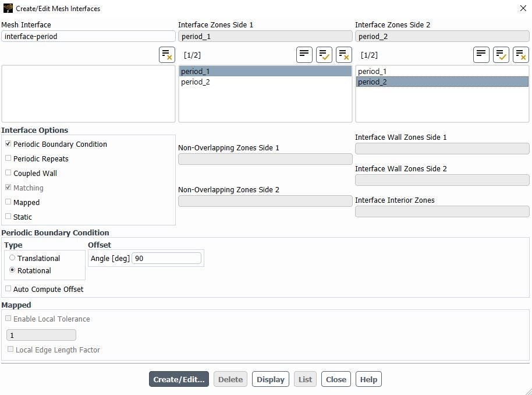The height and width of the screenshot is (395, 532).
Task: Enable Auto Compute Offset
Action: tap(8, 289)
